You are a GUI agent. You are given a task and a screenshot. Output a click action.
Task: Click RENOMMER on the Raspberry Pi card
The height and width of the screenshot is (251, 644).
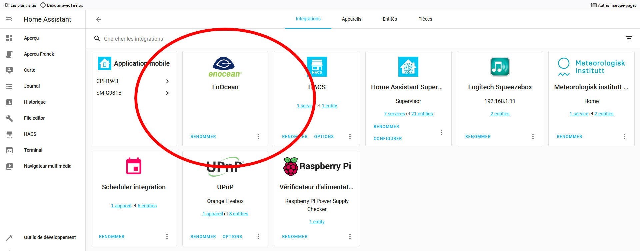295,237
